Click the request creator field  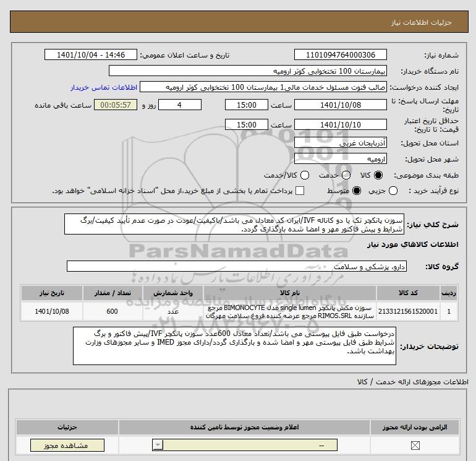pyautogui.click(x=263, y=87)
